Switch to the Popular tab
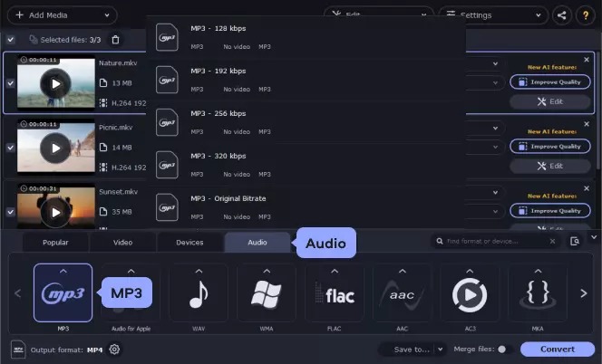 (55, 243)
